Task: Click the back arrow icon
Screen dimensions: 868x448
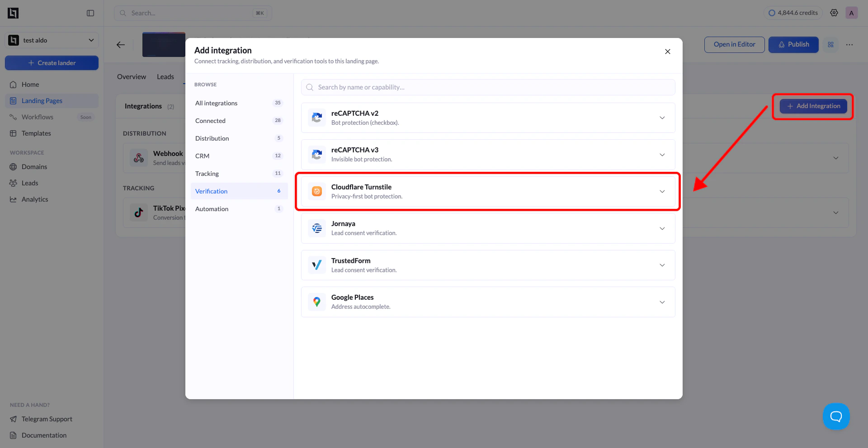Action: click(121, 45)
